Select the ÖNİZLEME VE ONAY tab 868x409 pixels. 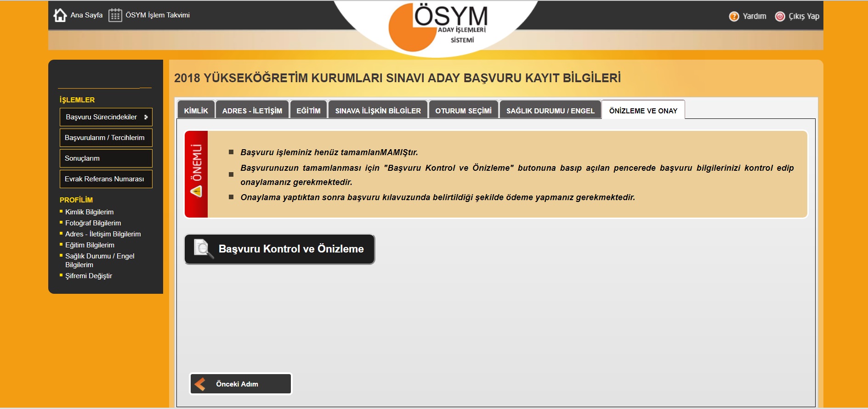[x=643, y=110]
